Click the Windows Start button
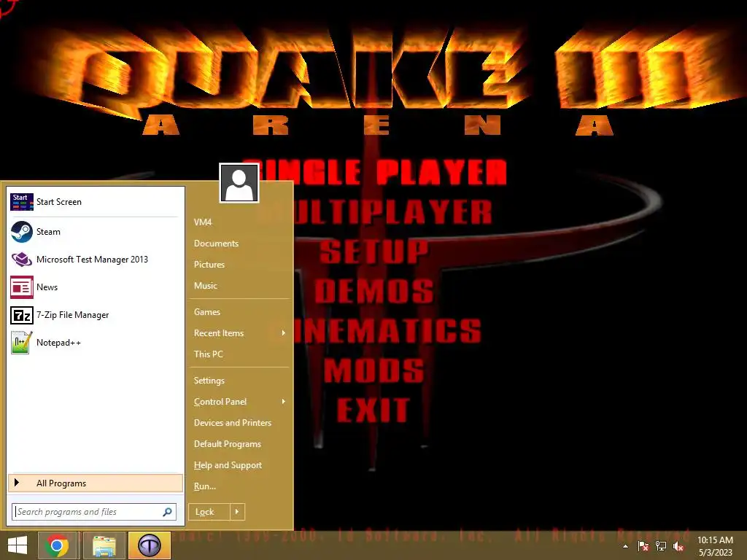This screenshot has width=747, height=560. [x=18, y=545]
